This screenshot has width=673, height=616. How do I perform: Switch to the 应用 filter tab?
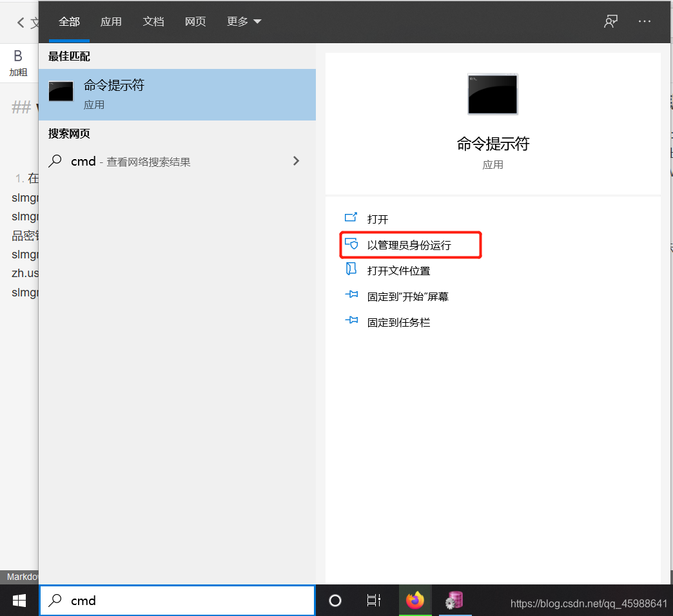pos(111,21)
